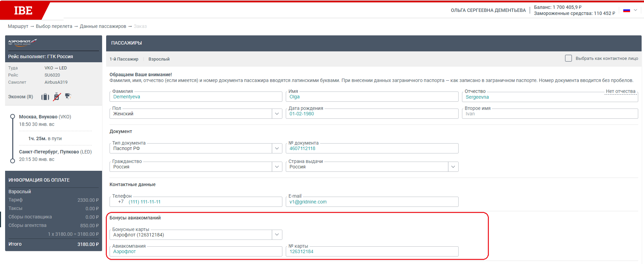Viewport: 644px width, 264px height.
Task: Check 'Выбрать как контактное лицо' checkbox
Action: pos(568,59)
